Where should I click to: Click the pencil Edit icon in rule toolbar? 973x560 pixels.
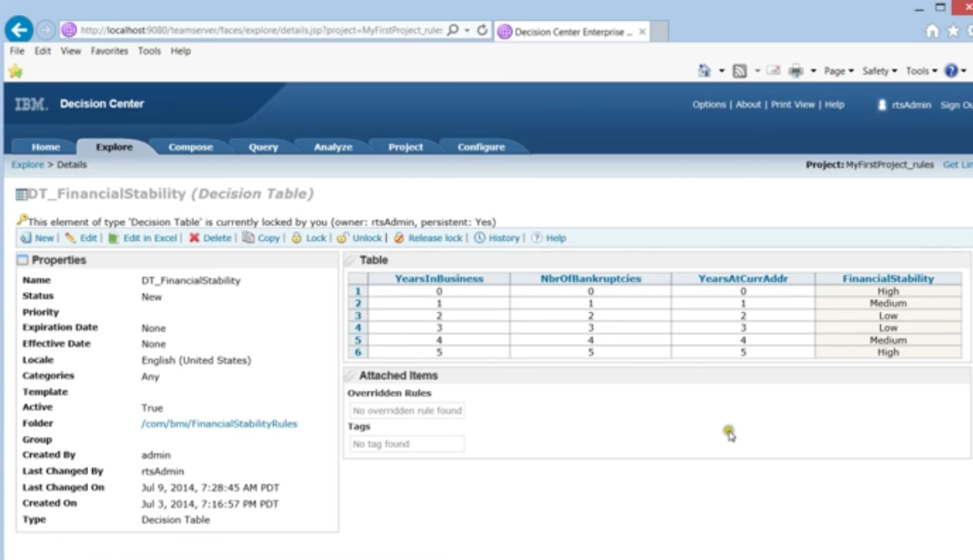(x=70, y=238)
